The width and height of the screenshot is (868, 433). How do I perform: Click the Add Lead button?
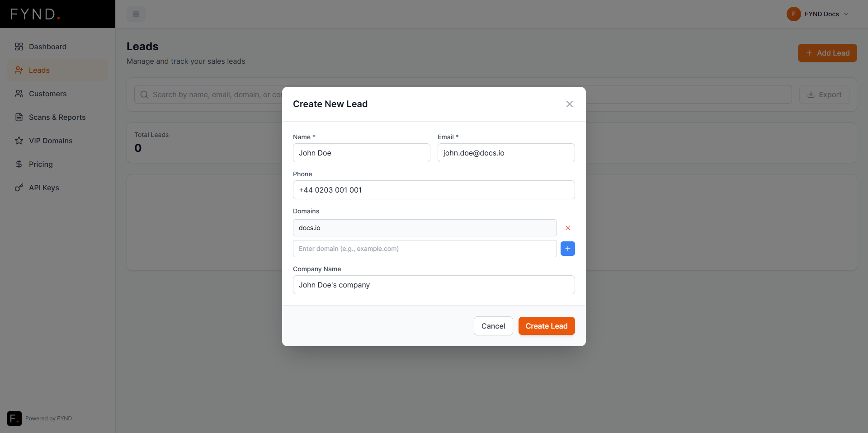tap(827, 53)
